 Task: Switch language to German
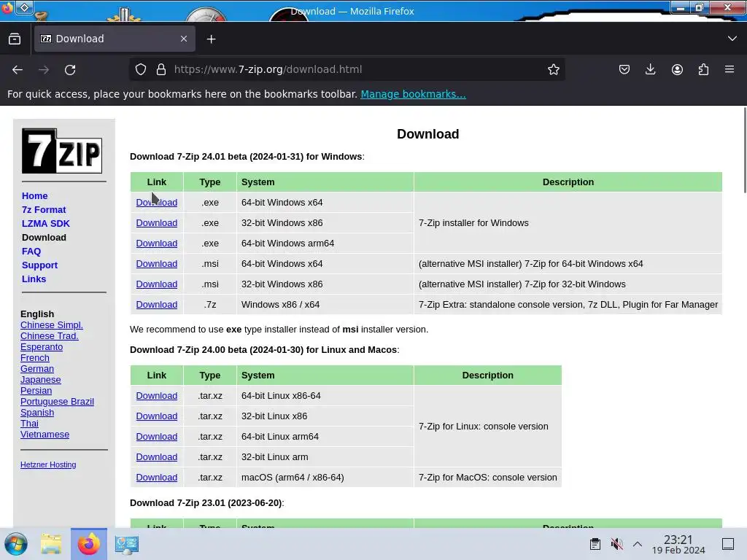point(37,368)
